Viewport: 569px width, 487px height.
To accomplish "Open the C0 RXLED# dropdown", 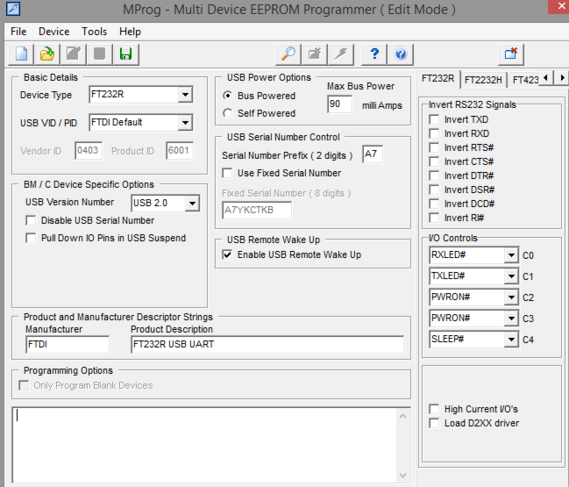I will (511, 255).
